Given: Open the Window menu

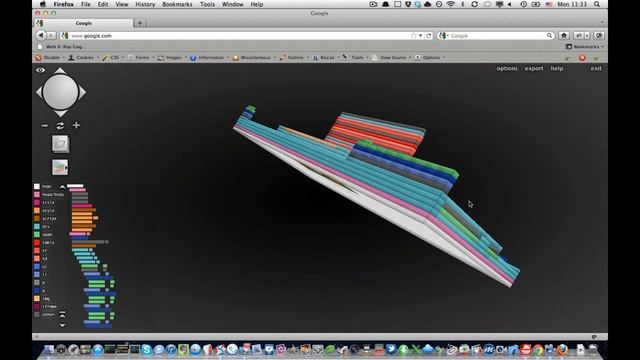Looking at the screenshot, I should 233,4.
